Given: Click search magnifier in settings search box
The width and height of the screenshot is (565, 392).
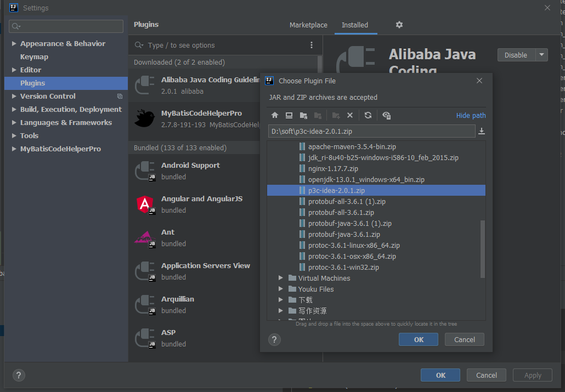Looking at the screenshot, I should coord(16,26).
